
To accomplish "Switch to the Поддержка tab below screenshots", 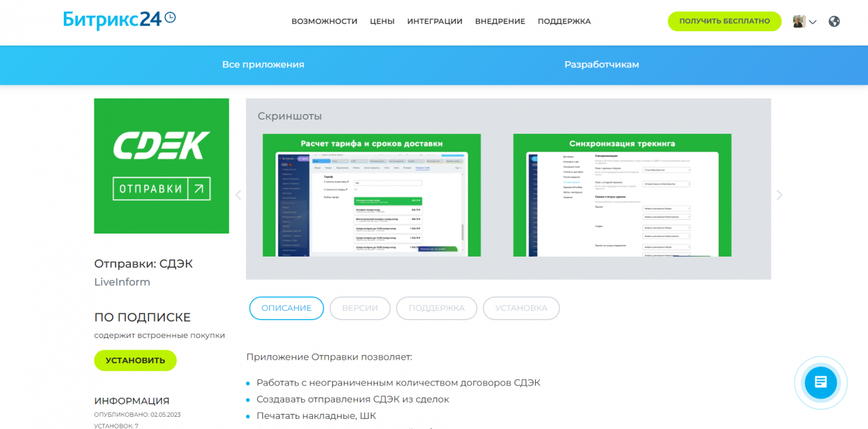I will tap(437, 308).
